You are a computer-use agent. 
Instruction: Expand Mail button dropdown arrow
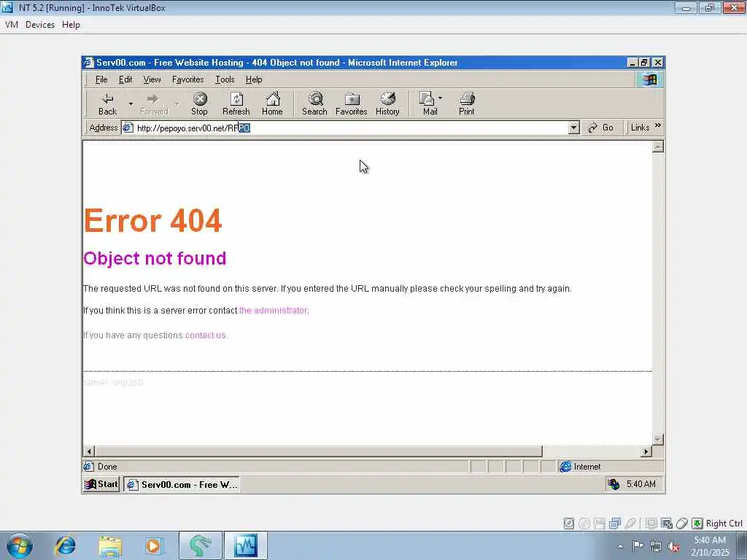(440, 98)
